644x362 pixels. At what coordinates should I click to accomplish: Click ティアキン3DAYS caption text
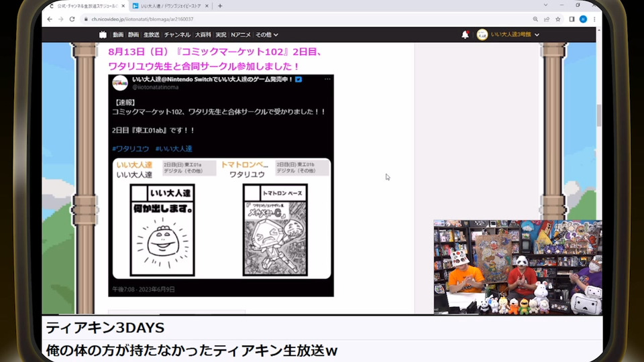(105, 328)
